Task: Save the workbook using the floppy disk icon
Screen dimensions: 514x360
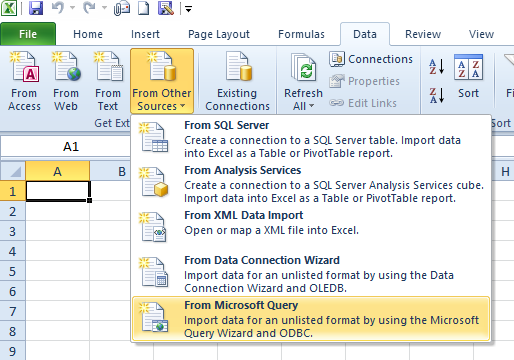Action: (x=36, y=8)
